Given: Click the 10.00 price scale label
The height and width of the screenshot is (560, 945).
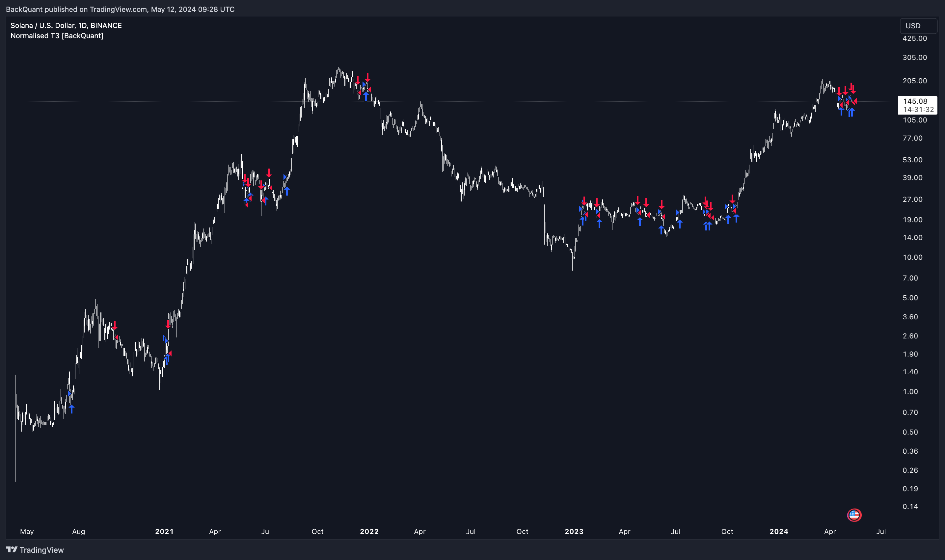Looking at the screenshot, I should [x=912, y=257].
